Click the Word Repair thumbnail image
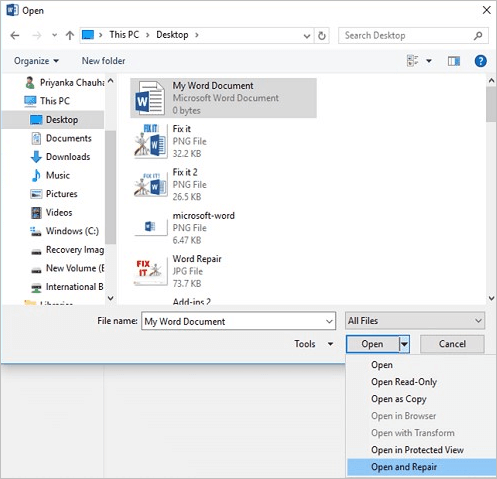The width and height of the screenshot is (497, 479). click(150, 271)
